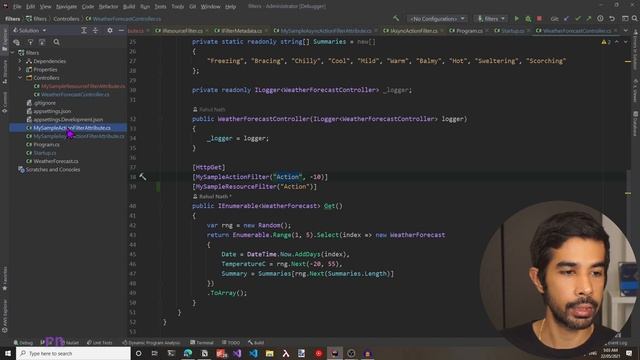Viewport: 640px width, 360px height.
Task: Expand the Dependencies node
Action: pos(20,61)
